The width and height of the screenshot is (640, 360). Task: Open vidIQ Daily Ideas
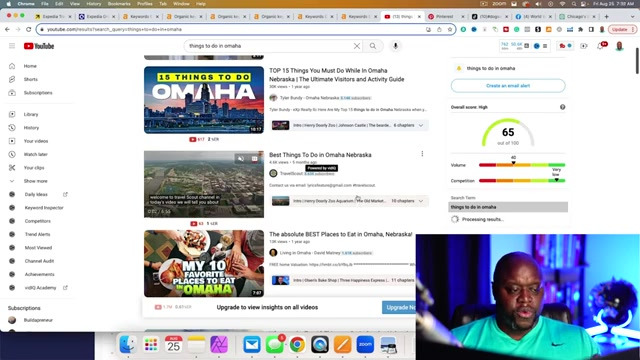click(36, 194)
